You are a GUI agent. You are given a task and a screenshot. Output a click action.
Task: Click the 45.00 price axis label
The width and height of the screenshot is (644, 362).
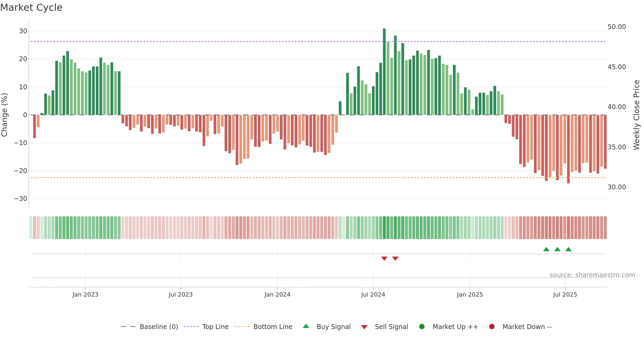pos(617,67)
